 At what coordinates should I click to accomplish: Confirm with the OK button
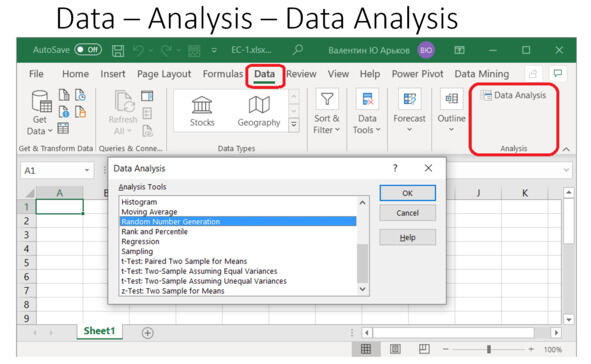[407, 193]
